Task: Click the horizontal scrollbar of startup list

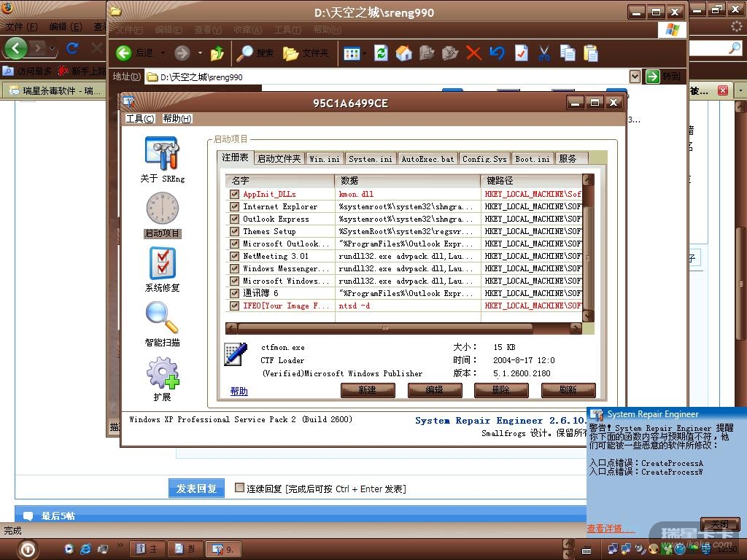Action: pyautogui.click(x=385, y=328)
